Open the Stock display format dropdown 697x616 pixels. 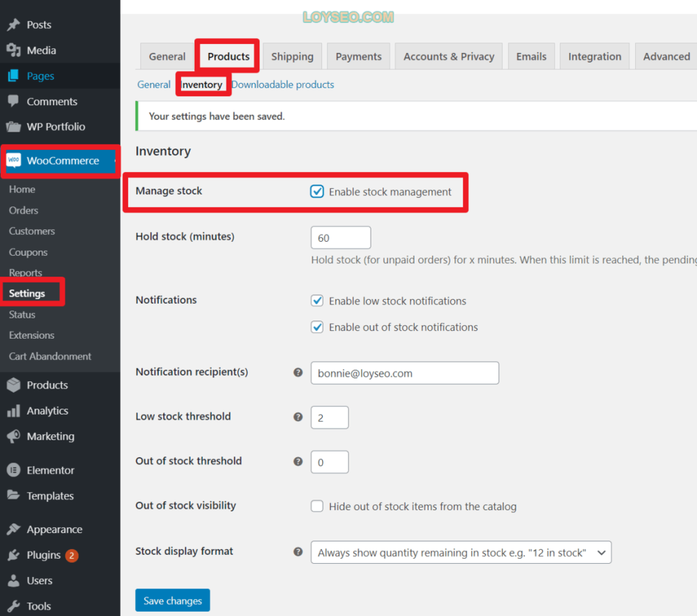coord(461,553)
